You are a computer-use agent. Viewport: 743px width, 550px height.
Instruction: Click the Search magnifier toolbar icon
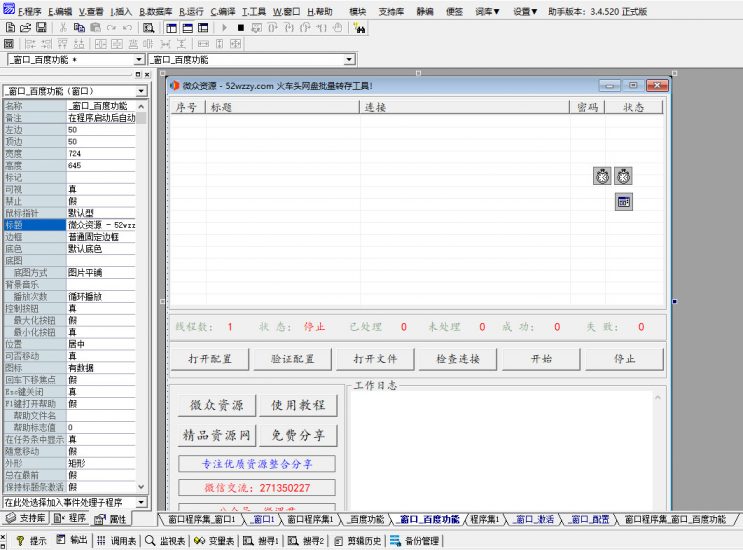click(148, 28)
